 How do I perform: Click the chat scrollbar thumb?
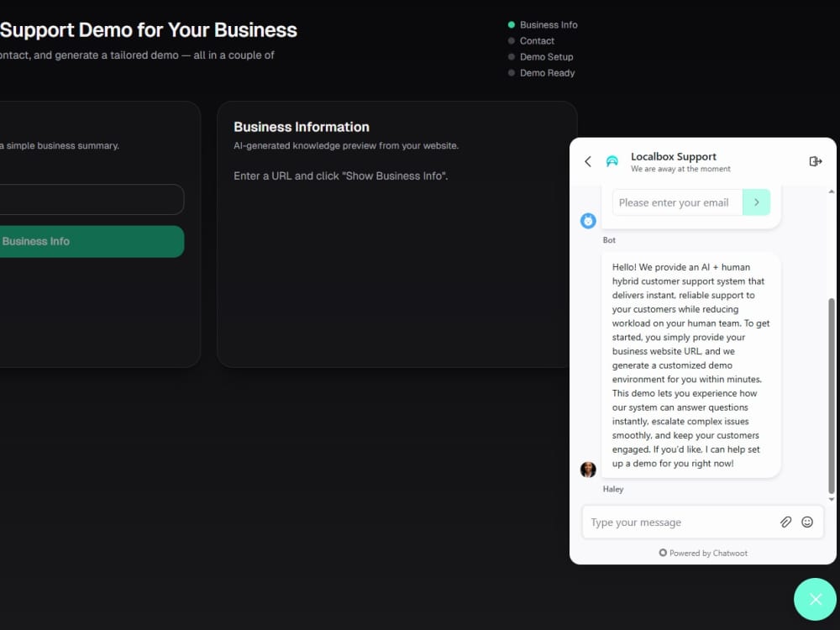coord(832,396)
